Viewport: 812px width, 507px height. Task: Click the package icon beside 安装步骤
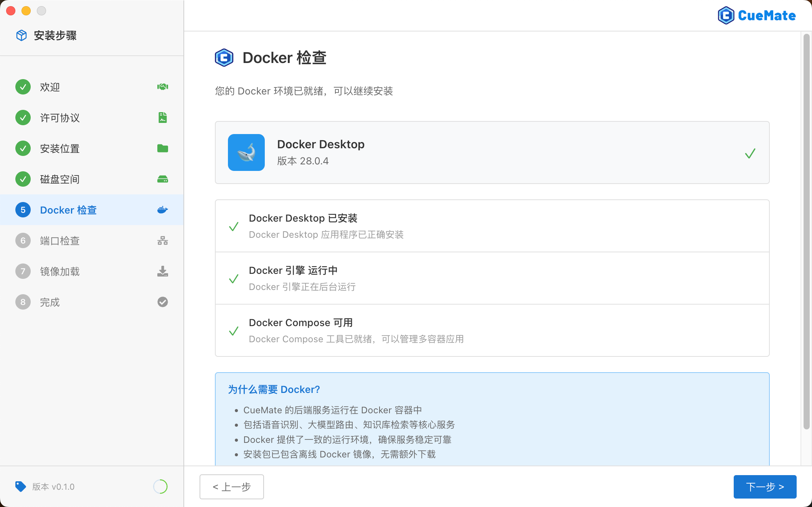point(21,35)
